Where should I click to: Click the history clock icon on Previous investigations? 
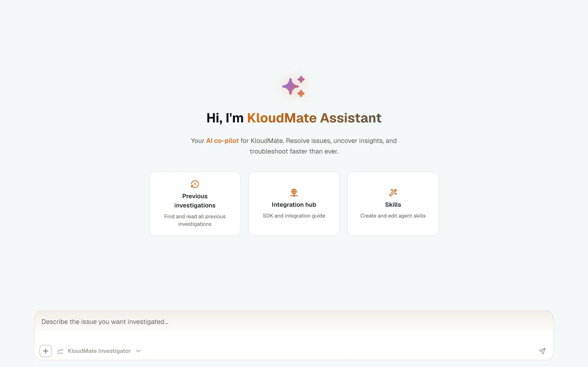[195, 184]
